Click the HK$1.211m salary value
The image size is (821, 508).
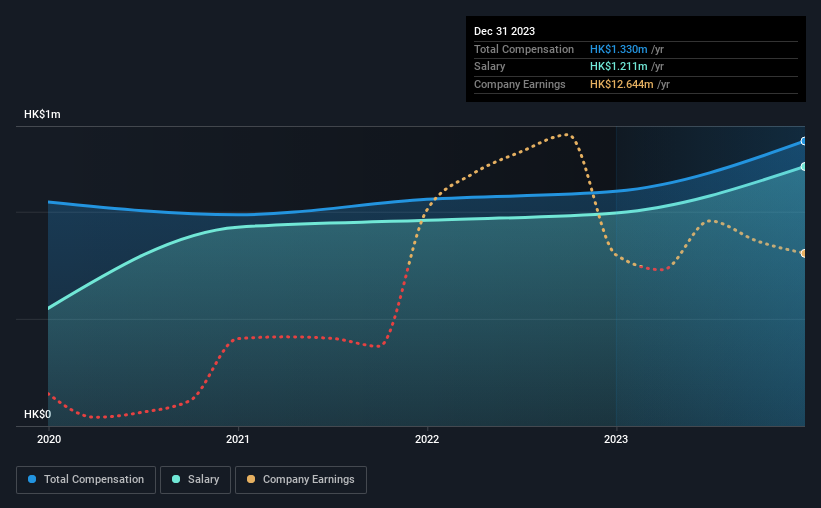pos(618,67)
